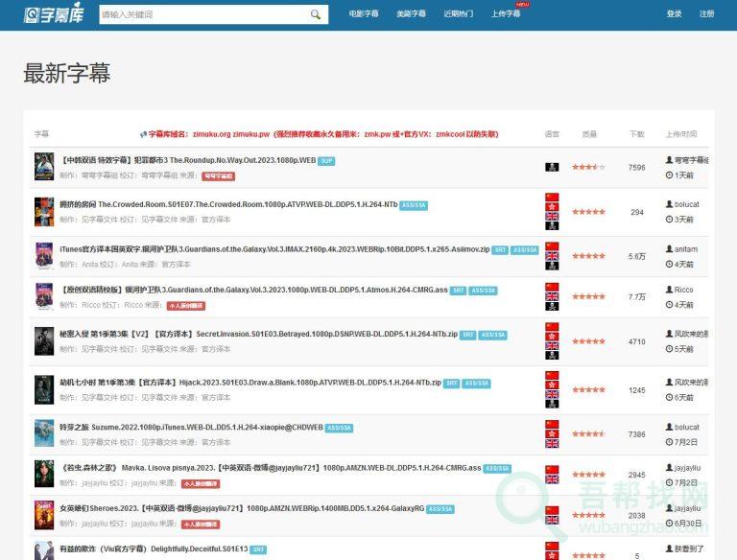Image resolution: width=737 pixels, height=560 pixels.
Task: Click ASS/SSA tag on Sheroes row
Action: 440,509
